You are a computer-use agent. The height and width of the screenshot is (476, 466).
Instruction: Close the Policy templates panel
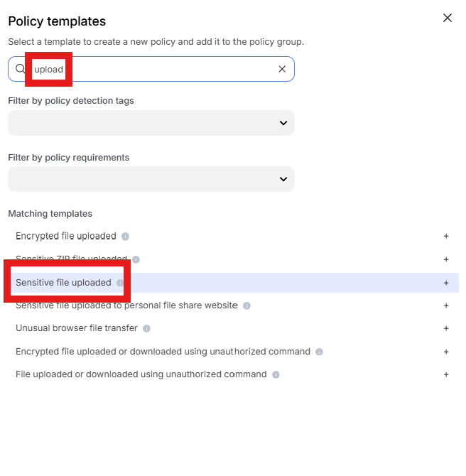448,18
